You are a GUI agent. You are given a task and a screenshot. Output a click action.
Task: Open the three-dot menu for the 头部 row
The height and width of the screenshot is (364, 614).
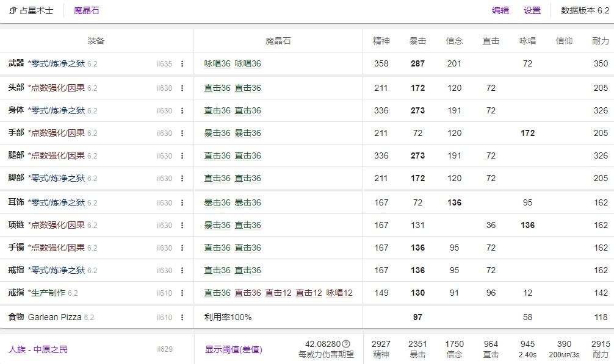(x=182, y=88)
